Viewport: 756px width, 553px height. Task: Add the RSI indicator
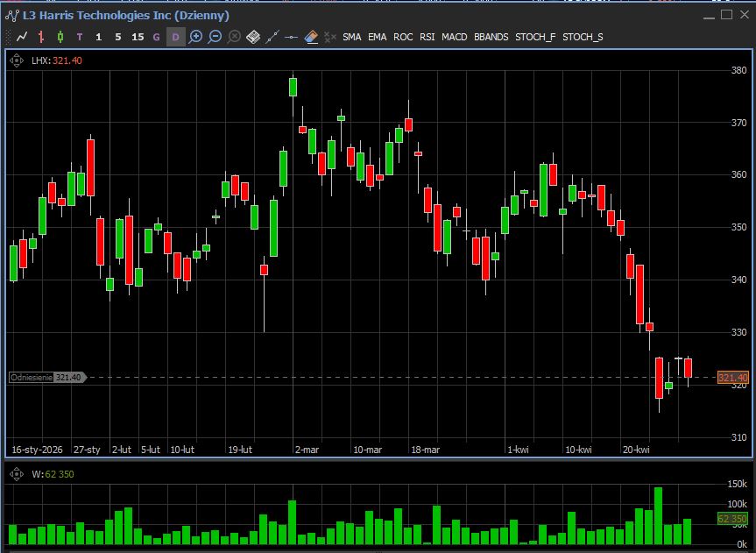click(427, 37)
